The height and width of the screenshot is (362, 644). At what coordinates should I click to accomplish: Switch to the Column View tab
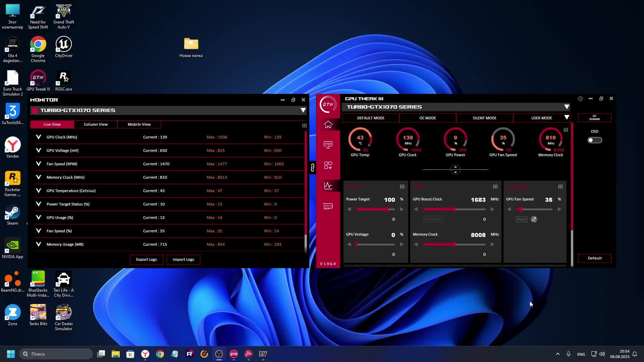click(x=96, y=124)
